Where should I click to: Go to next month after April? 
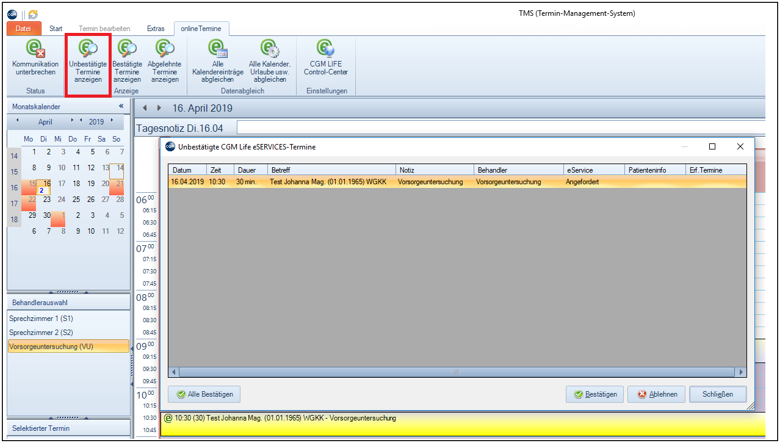click(x=72, y=121)
